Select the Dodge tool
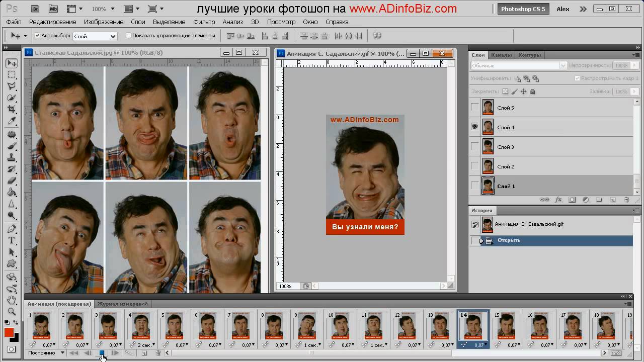644x362 pixels. [x=12, y=216]
